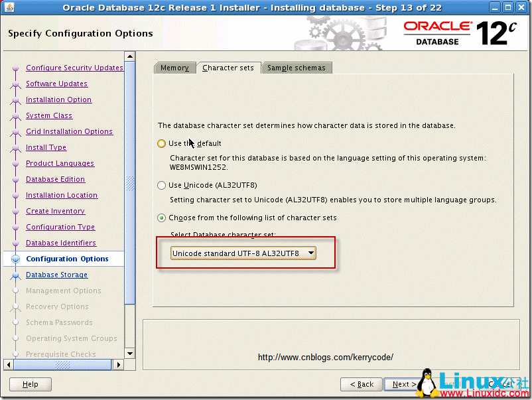Click the horizontal scrollbar right arrow
532x400 pixels.
click(x=119, y=365)
